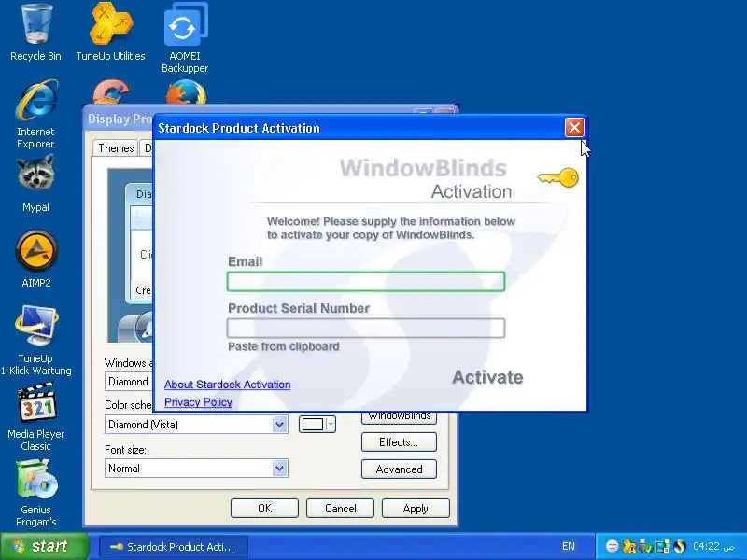Click the EN language indicator
Viewport: 747px width, 560px height.
tap(569, 546)
